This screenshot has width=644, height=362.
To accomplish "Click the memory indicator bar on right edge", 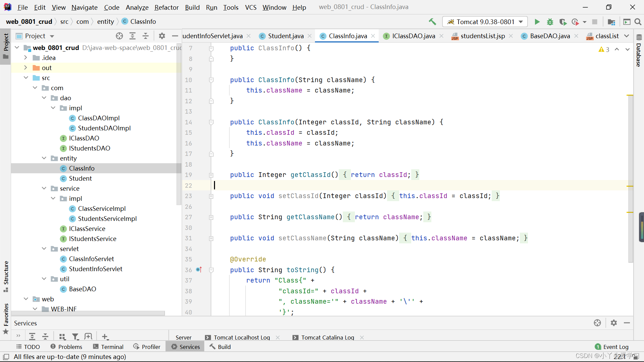I will (641, 227).
